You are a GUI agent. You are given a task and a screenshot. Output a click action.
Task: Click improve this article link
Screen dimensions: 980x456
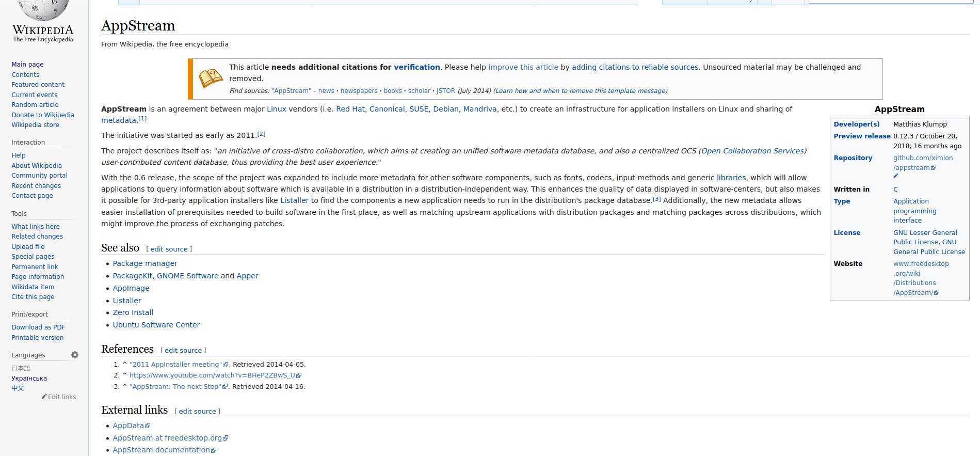tap(523, 67)
